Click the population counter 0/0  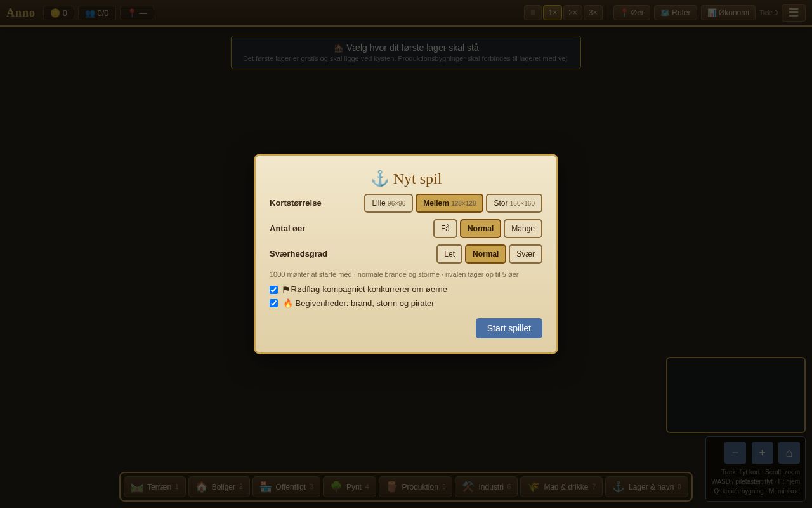point(97,13)
